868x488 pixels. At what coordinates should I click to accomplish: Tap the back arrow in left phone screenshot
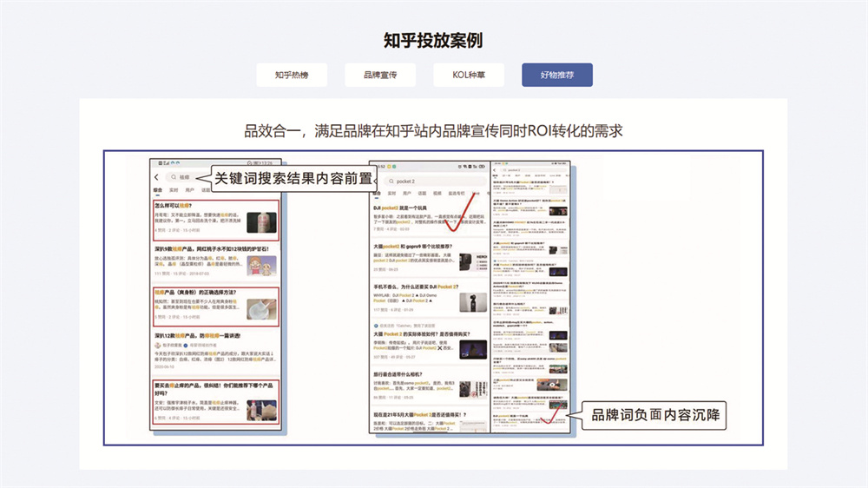coord(157,177)
